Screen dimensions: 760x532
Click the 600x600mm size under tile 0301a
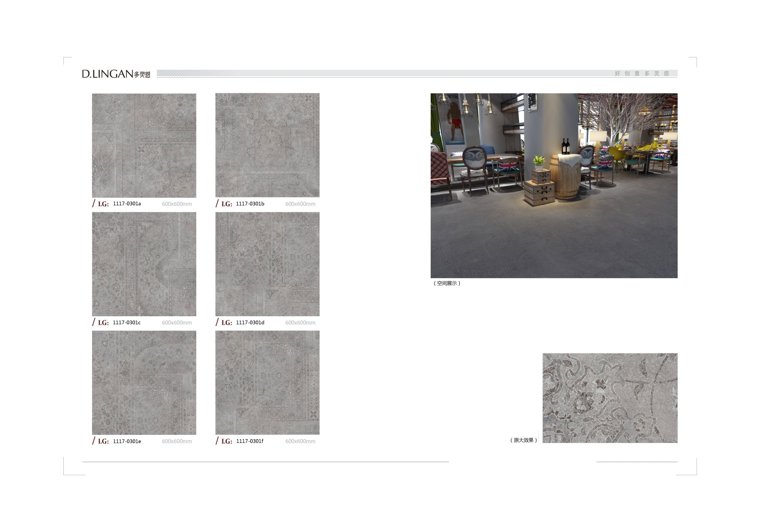[177, 204]
